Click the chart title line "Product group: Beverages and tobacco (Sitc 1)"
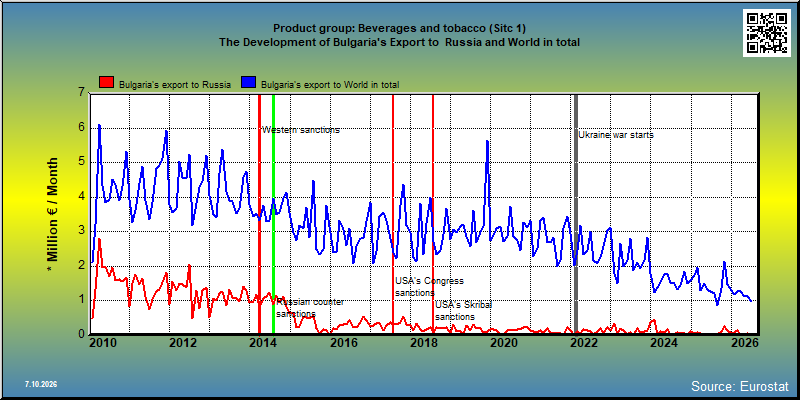800x400 pixels. point(399,29)
